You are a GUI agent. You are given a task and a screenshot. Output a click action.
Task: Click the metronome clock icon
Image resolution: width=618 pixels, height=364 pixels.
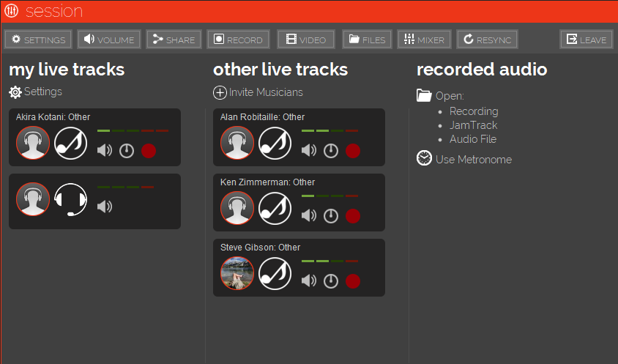[424, 159]
